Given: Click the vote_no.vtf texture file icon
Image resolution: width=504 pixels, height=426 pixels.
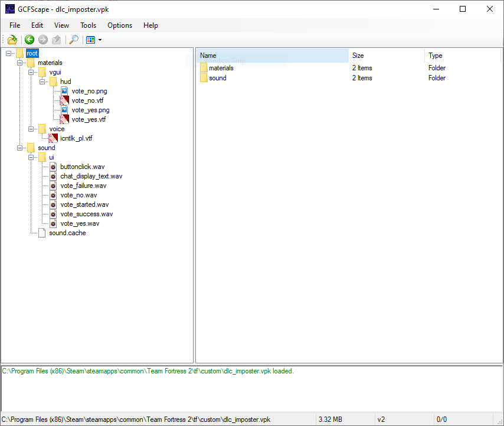Looking at the screenshot, I should pos(64,100).
